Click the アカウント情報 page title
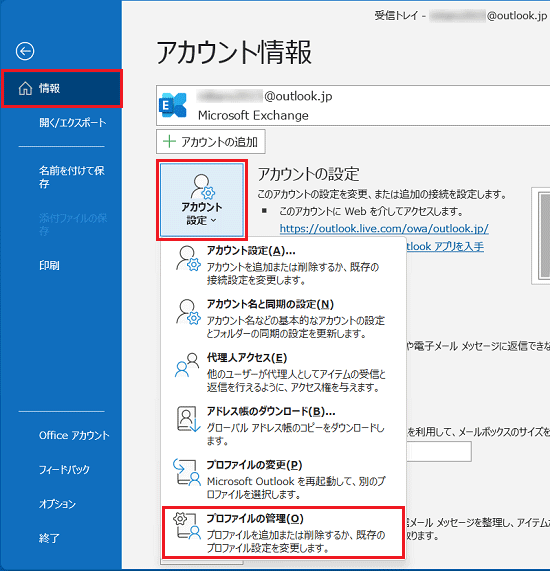Screen dimensions: 550x571 click(234, 52)
